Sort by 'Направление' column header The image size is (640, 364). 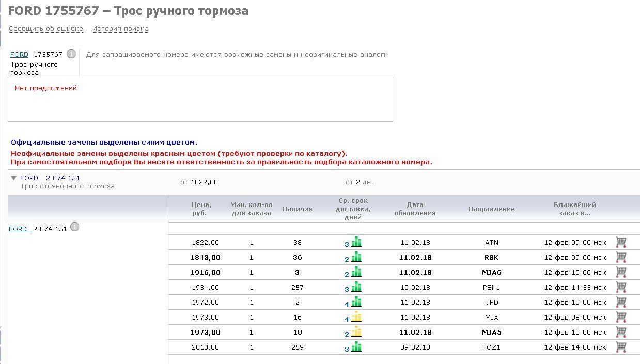point(491,209)
